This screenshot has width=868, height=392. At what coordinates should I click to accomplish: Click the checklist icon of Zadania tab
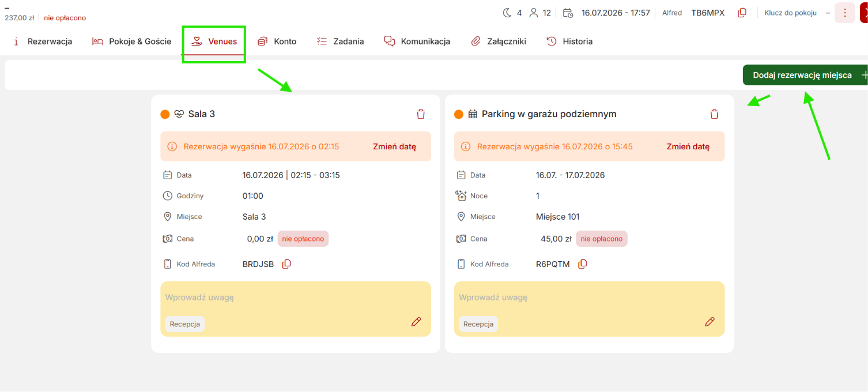pyautogui.click(x=322, y=42)
